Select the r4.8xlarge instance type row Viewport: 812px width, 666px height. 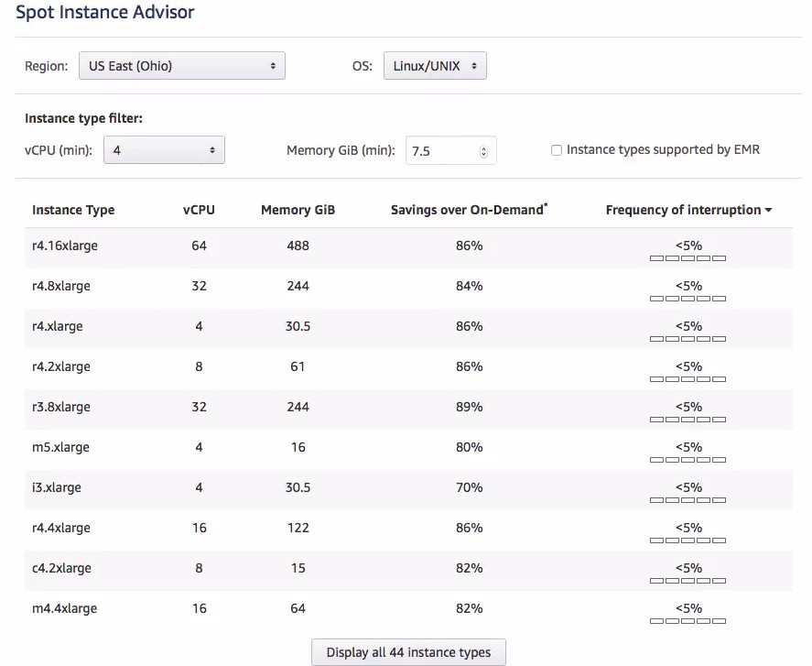coord(61,286)
